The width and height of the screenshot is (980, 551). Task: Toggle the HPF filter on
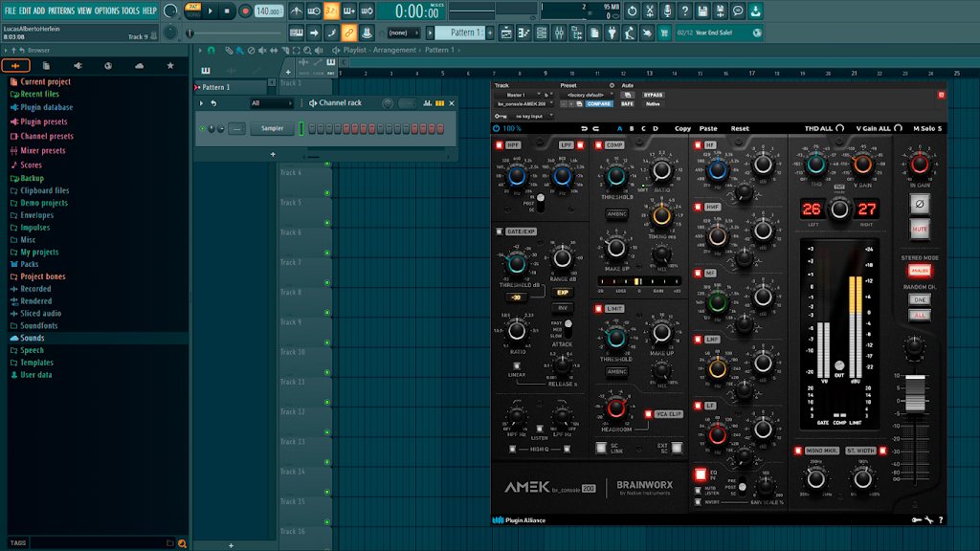(x=500, y=145)
